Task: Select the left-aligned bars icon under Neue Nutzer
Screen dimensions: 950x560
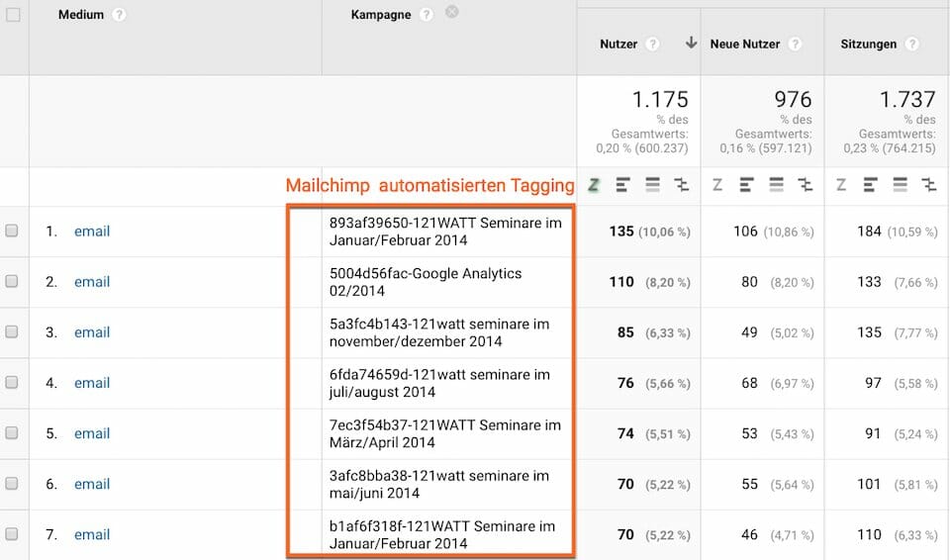Action: pos(746,185)
